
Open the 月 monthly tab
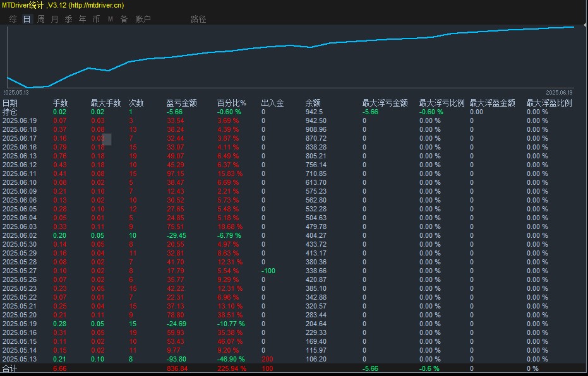click(x=55, y=19)
